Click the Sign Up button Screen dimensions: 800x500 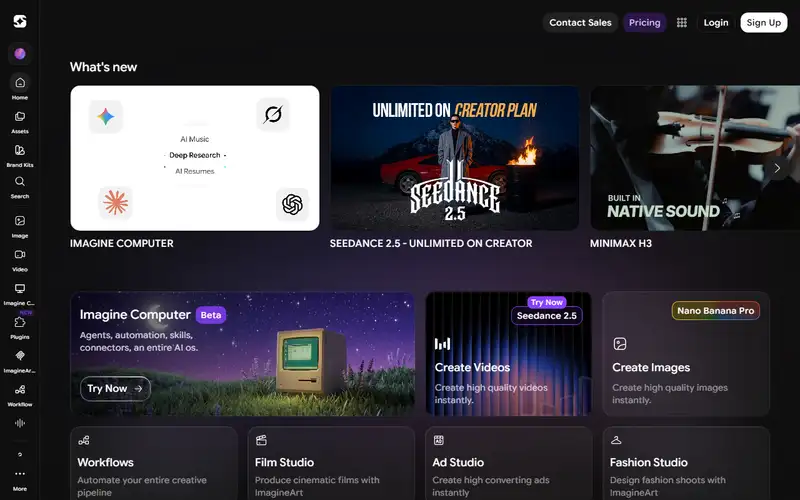(763, 22)
